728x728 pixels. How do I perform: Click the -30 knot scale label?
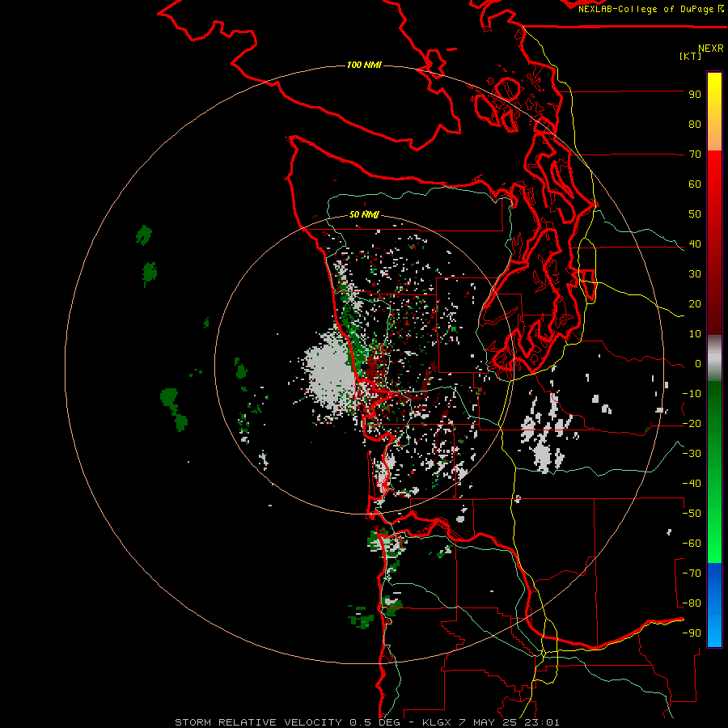coord(692,454)
